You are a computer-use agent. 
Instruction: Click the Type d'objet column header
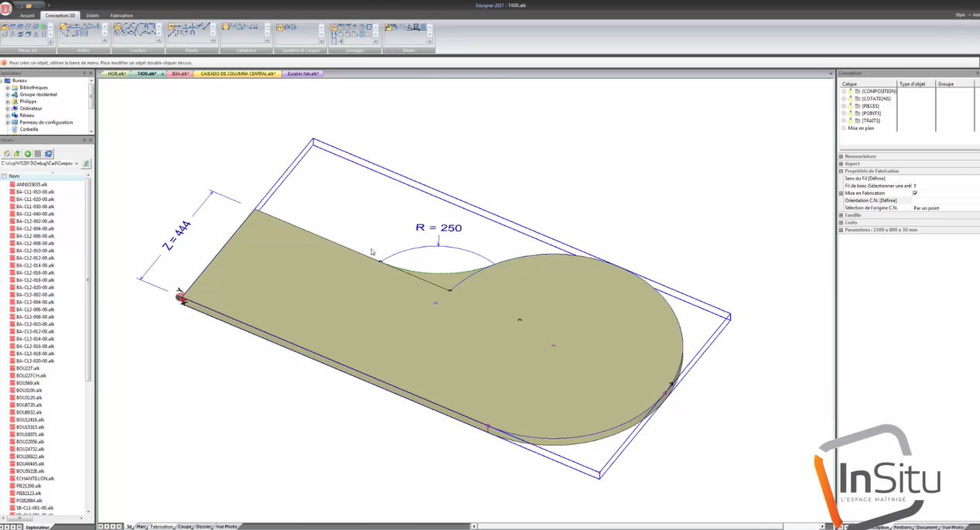(x=912, y=84)
